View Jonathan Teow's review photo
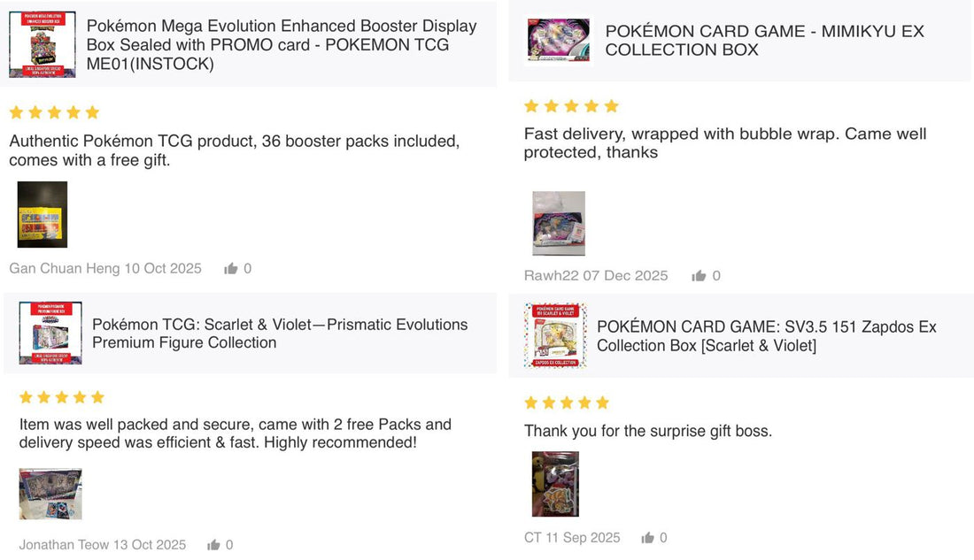Viewport: 974px width, 560px height. click(50, 495)
